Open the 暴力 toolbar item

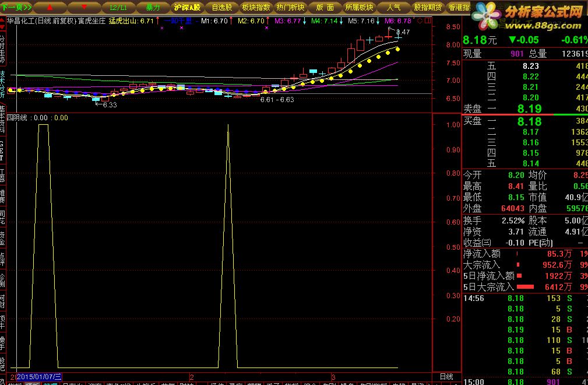pyautogui.click(x=153, y=8)
